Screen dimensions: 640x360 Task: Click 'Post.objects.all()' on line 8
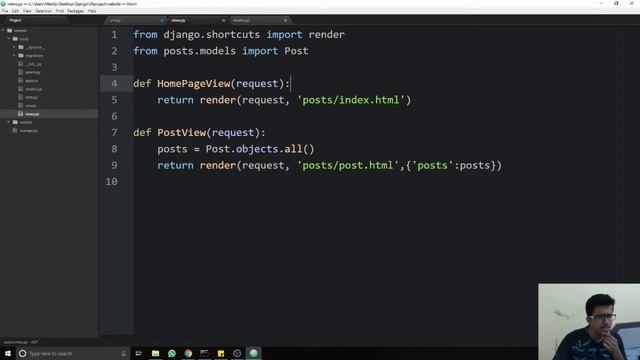[260, 149]
